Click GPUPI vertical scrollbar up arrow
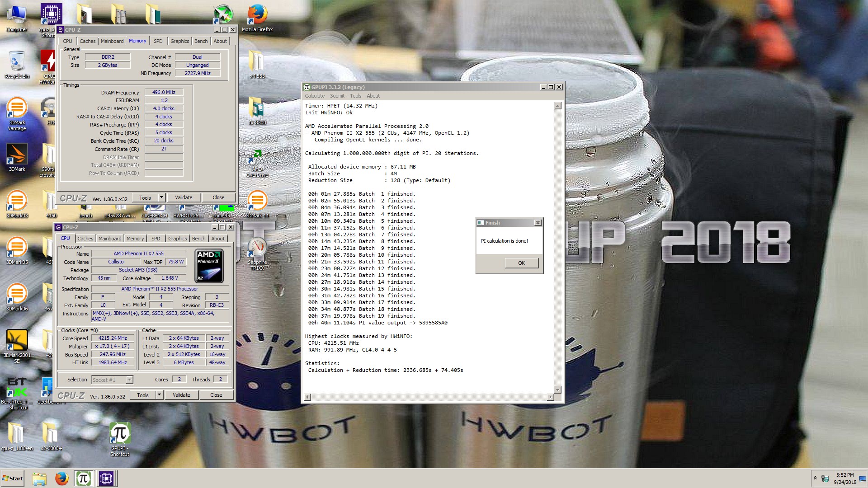This screenshot has width=868, height=488. click(x=558, y=106)
